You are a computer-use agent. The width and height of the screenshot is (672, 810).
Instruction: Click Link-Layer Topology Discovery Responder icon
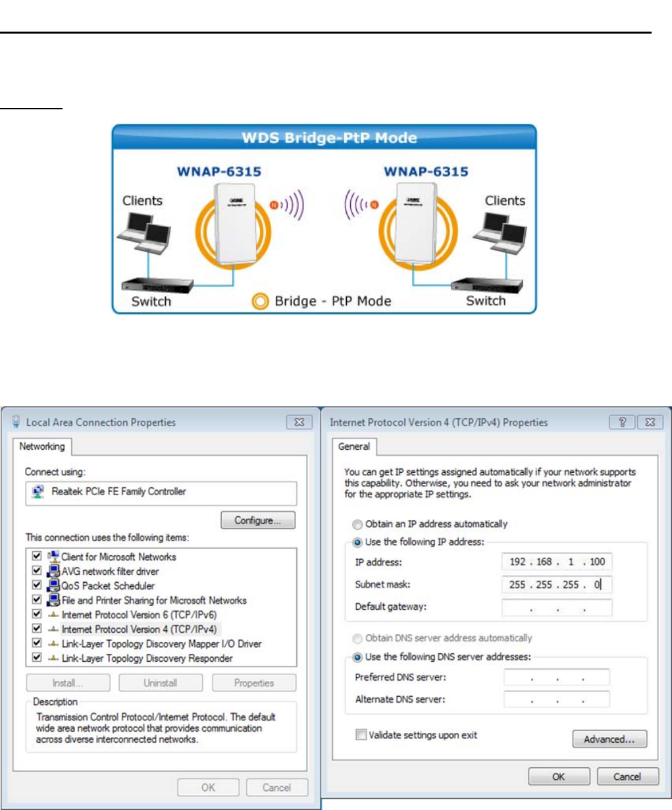[53, 658]
